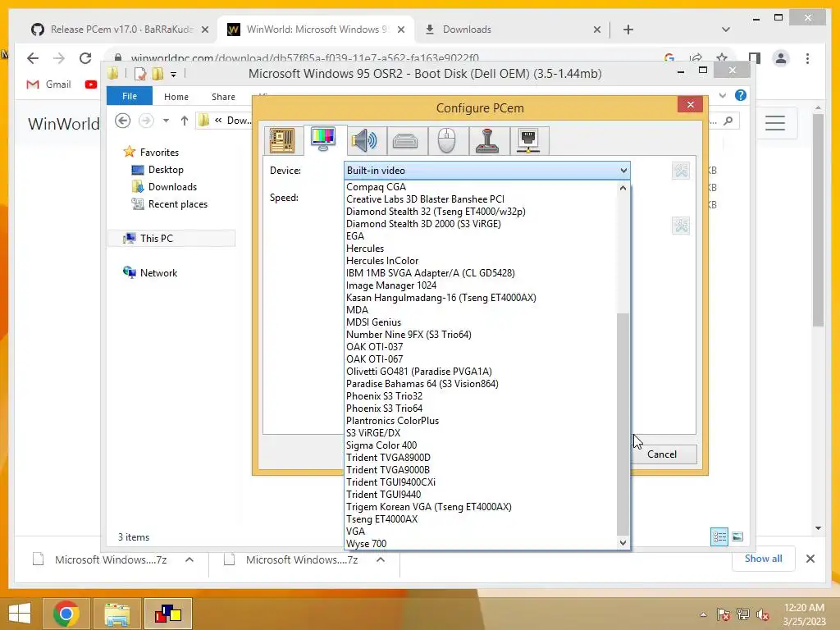
Task: Open the Network tab icon in PCem
Action: tap(529, 140)
